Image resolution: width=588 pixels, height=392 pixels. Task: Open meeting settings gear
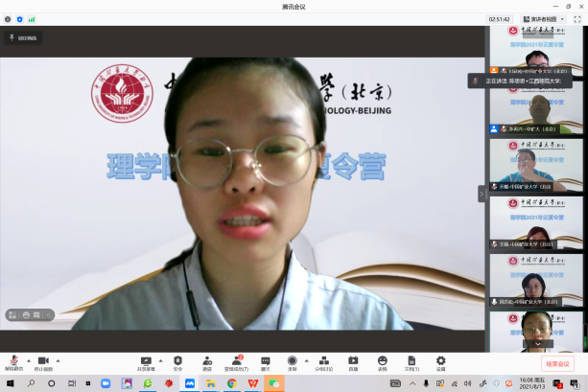tap(440, 361)
